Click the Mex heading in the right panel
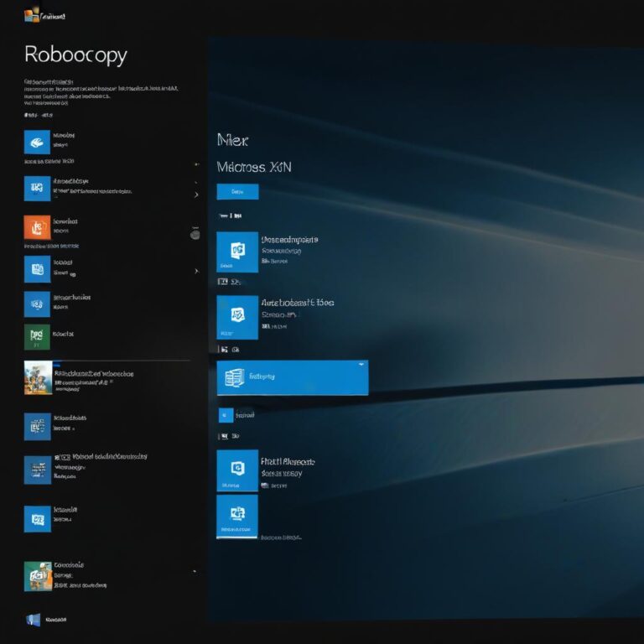The height and width of the screenshot is (644, 644). point(232,140)
